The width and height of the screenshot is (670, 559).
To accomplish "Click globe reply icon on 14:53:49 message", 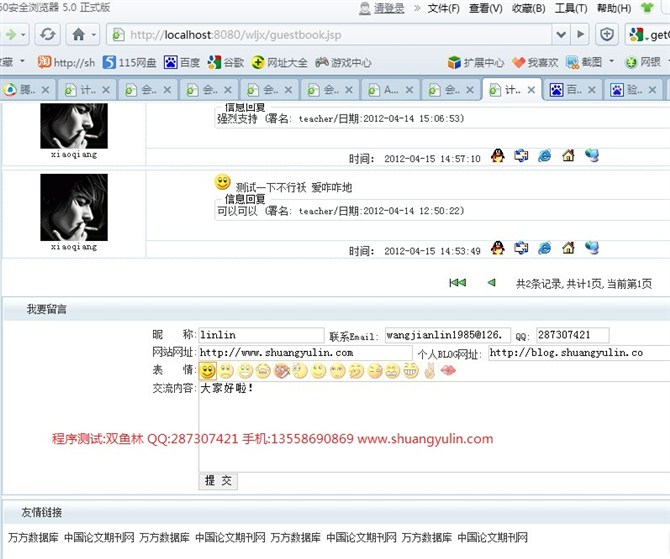I will (x=592, y=248).
